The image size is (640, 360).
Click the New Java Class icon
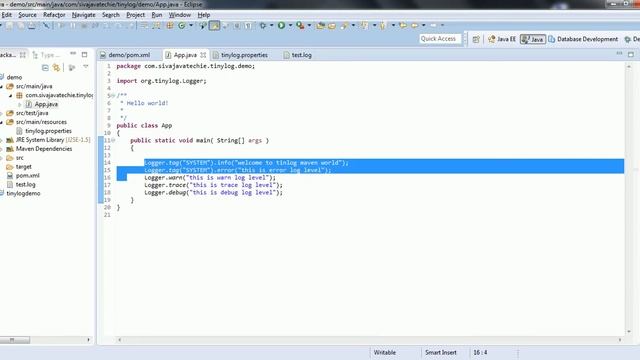(182, 25)
